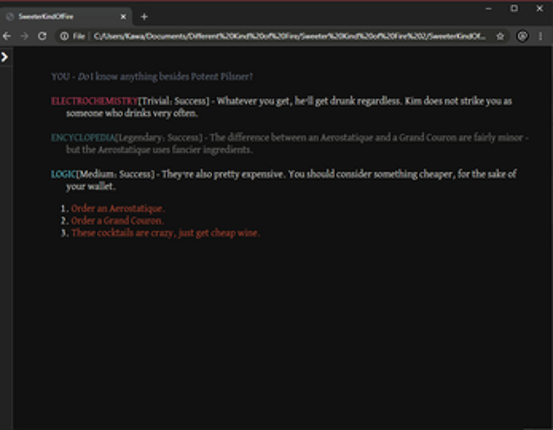This screenshot has width=553, height=430.
Task: Click the browser forward arrow
Action: point(24,36)
